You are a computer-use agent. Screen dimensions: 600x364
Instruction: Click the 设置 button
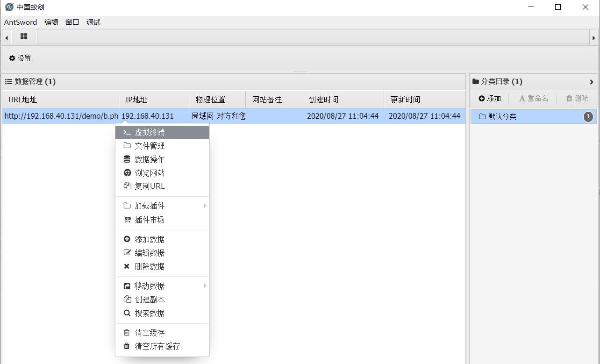tap(20, 58)
